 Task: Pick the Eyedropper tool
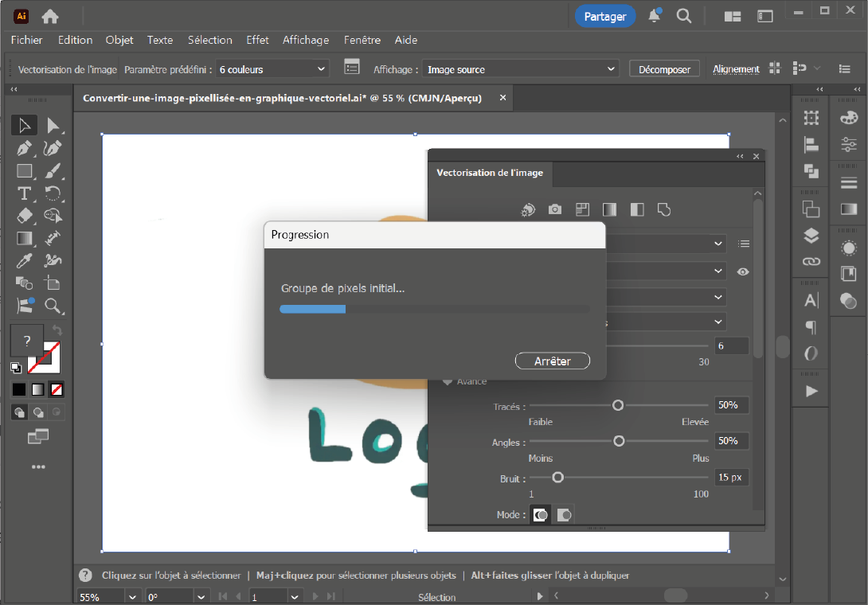25,260
